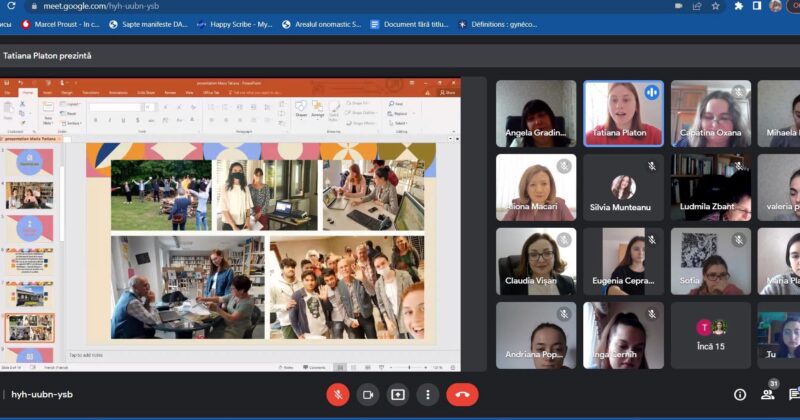
Task: Toggle Bold formatting
Action: [96, 120]
